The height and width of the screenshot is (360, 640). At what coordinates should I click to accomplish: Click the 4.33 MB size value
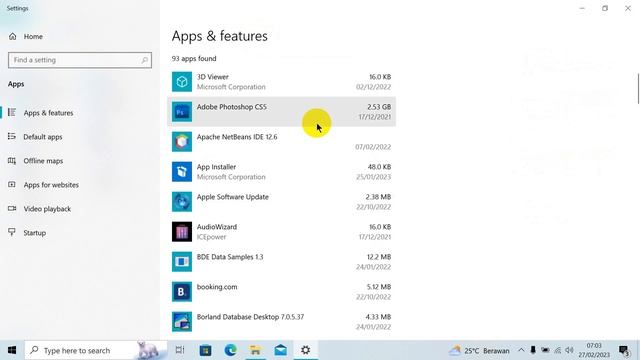pos(379,317)
